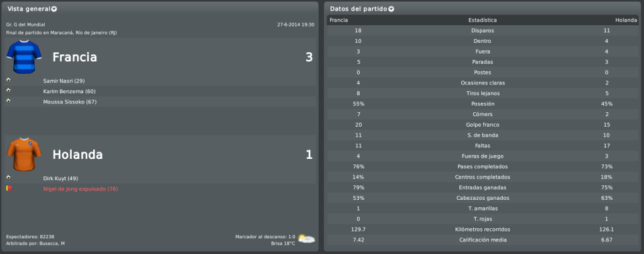Select the Calificación media row
Viewport: 644px width, 254px height.
pyautogui.click(x=483, y=240)
